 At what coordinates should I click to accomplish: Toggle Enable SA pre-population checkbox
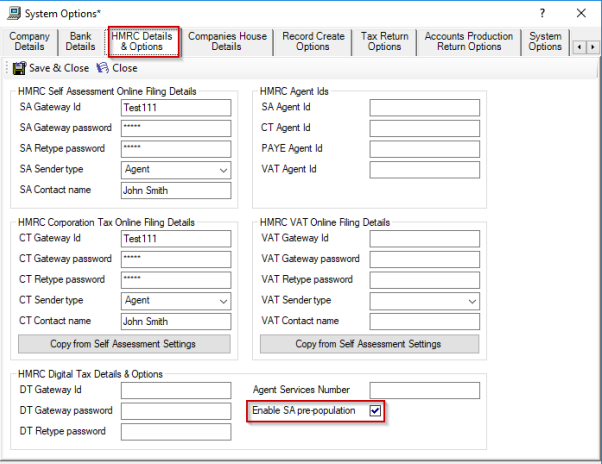pos(375,411)
